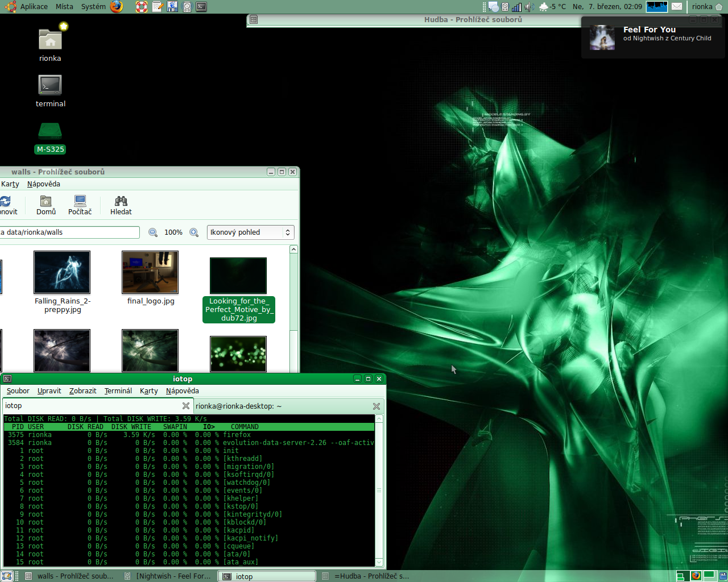Open Soubor menu in iotop terminal
Viewport: 728px width, 582px height.
tap(18, 391)
